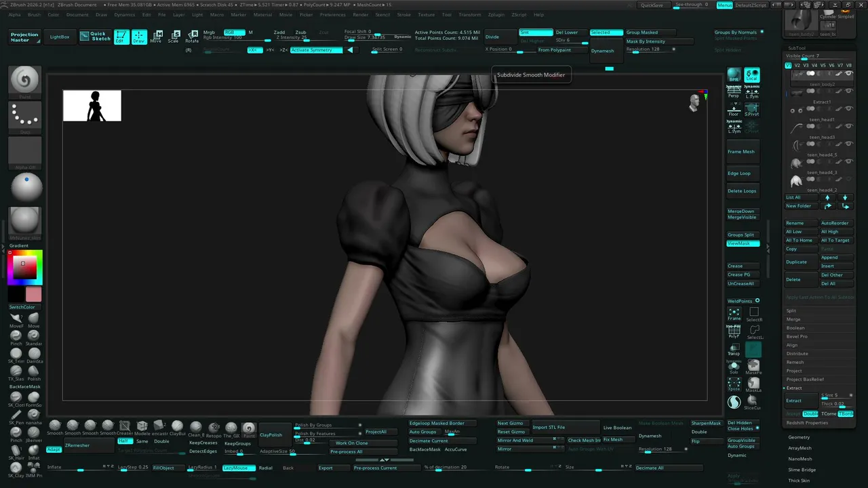Toggle the PolyF polyframe icon
The image size is (868, 488).
[x=734, y=331]
